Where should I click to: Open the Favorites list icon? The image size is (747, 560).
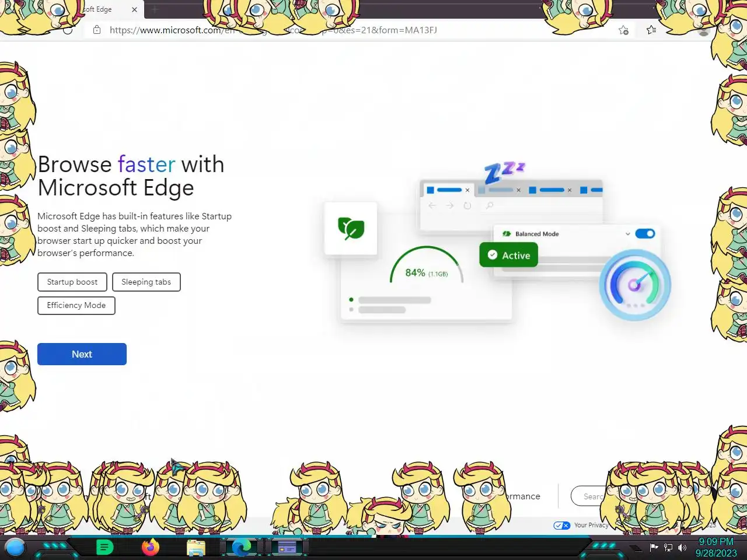tap(651, 30)
